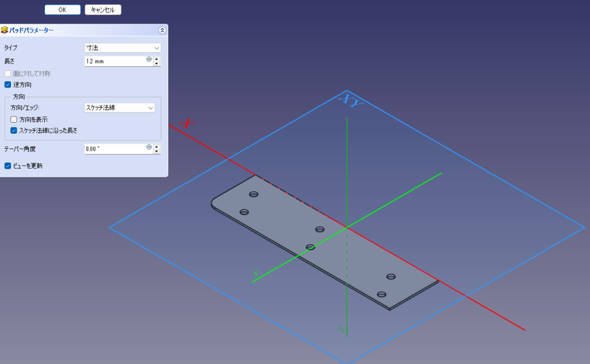Expand the 方向/エッジ dropdown showing スケッチ法線
This screenshot has width=590, height=364.
120,108
